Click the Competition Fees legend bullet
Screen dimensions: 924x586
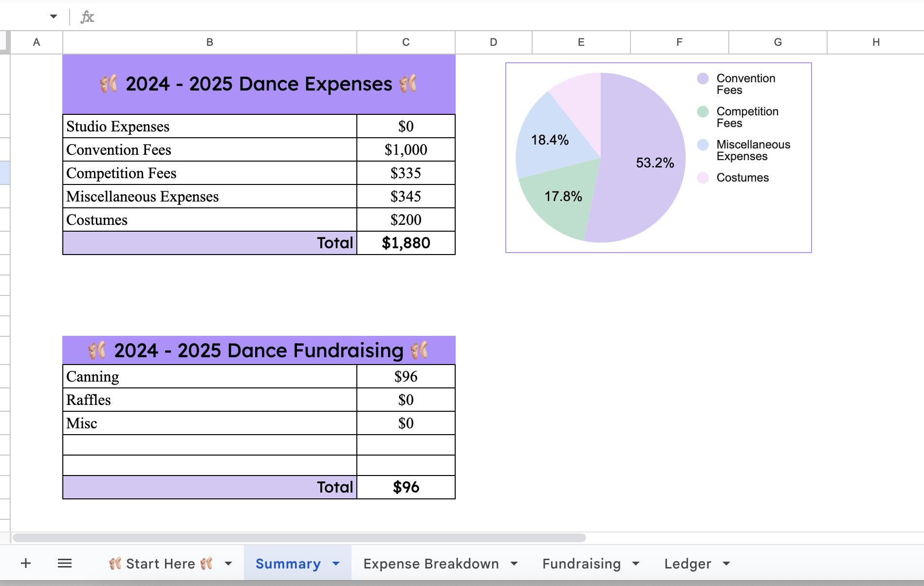pos(702,111)
